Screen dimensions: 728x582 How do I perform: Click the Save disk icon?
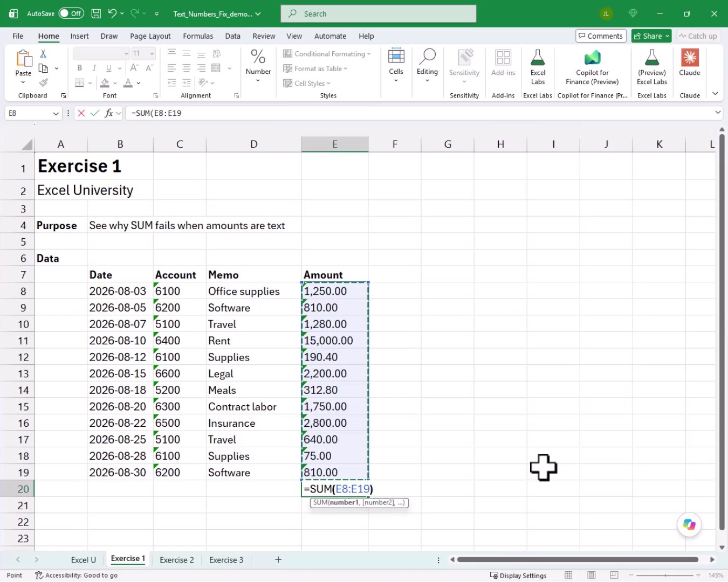(x=96, y=13)
